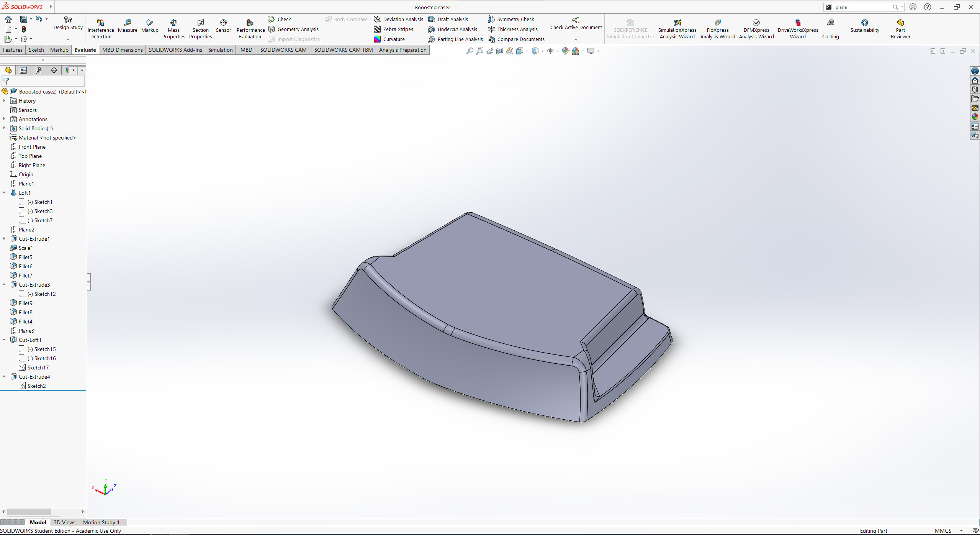980x535 pixels.
Task: Switch to the Simulation tab
Action: 220,50
